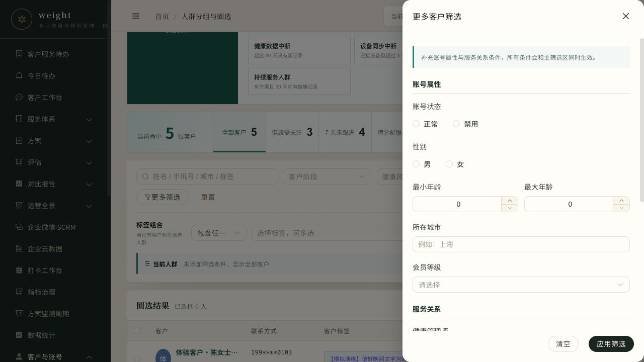Viewport: 644px width, 362px height.
Task: Increase 最小年龄 with up arrow
Action: [510, 200]
